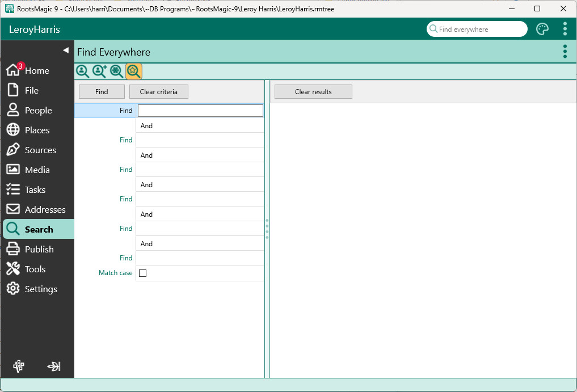Open the last And operator dropdown
Image resolution: width=577 pixels, height=392 pixels.
200,244
